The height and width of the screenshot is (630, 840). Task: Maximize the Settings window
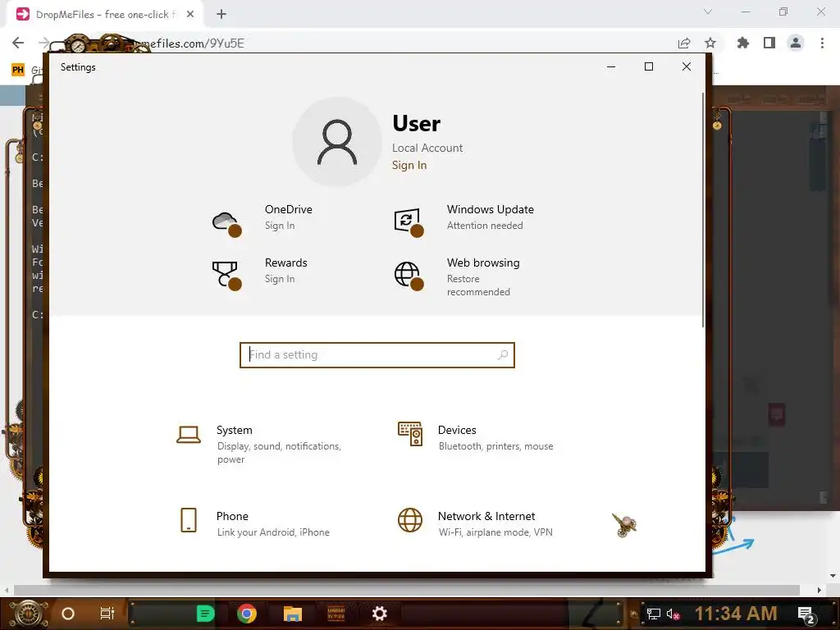pyautogui.click(x=649, y=66)
